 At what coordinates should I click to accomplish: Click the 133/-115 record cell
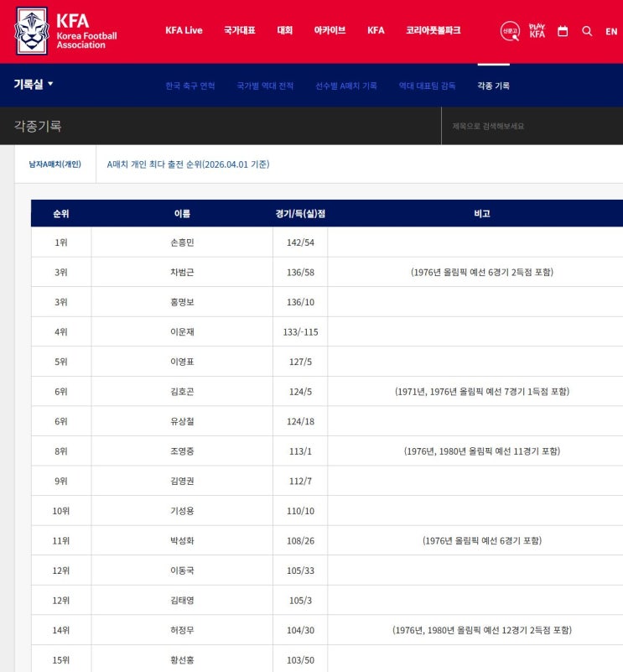point(300,331)
